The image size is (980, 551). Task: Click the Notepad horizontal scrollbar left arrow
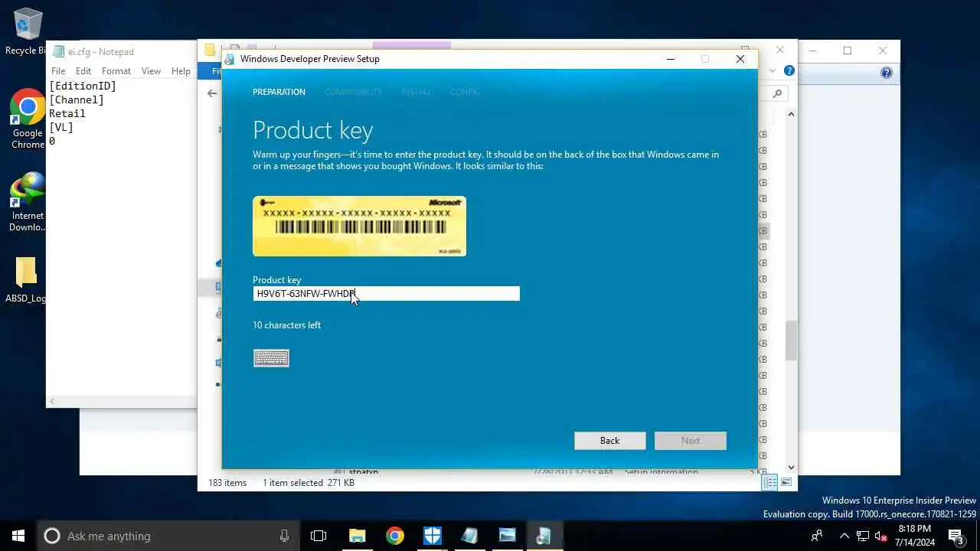click(53, 402)
